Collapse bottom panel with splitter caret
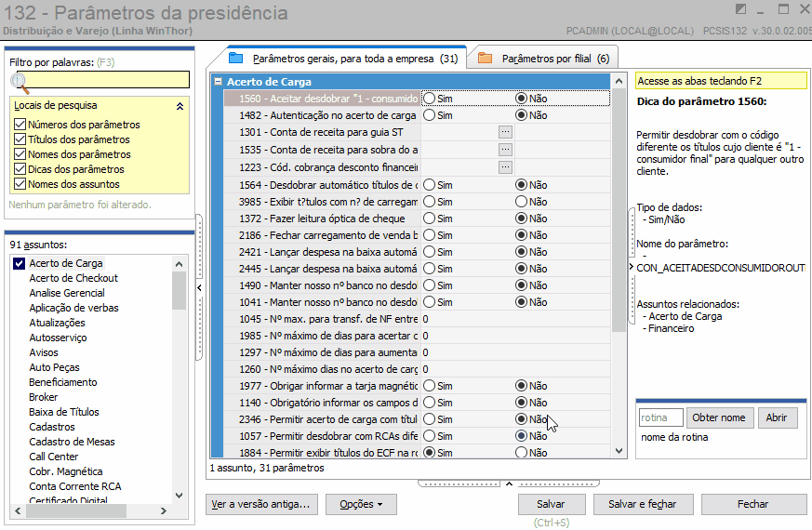 (509, 484)
